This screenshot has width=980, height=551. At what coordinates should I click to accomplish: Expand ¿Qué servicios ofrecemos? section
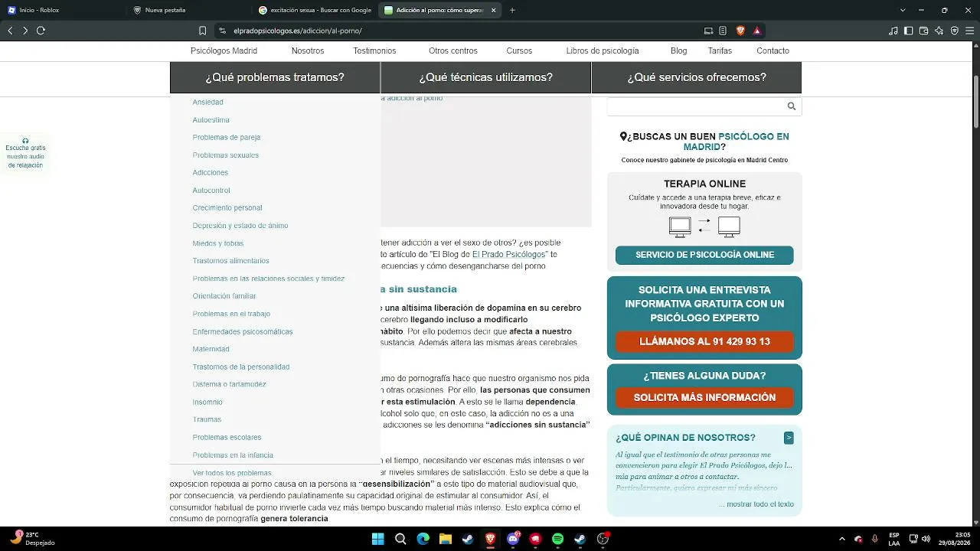tap(697, 77)
